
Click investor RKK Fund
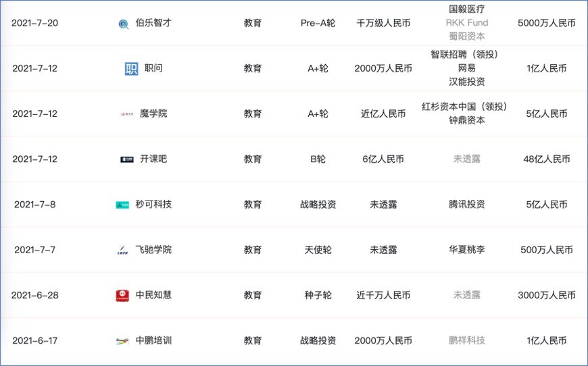tap(467, 23)
